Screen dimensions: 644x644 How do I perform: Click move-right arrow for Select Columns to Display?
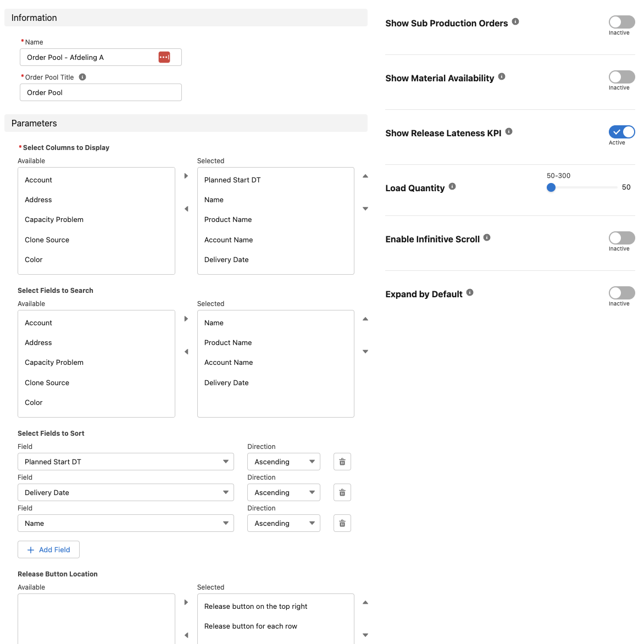[x=186, y=176]
